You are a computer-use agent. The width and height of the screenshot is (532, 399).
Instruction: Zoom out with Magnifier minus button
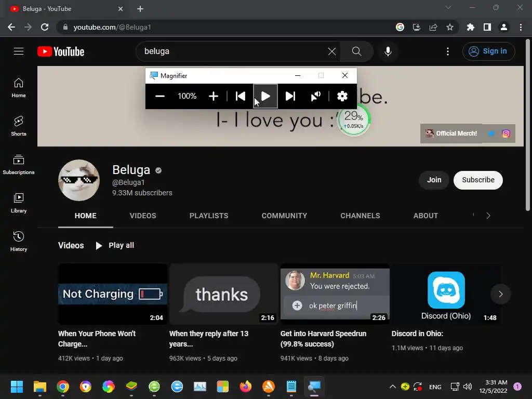pyautogui.click(x=160, y=96)
